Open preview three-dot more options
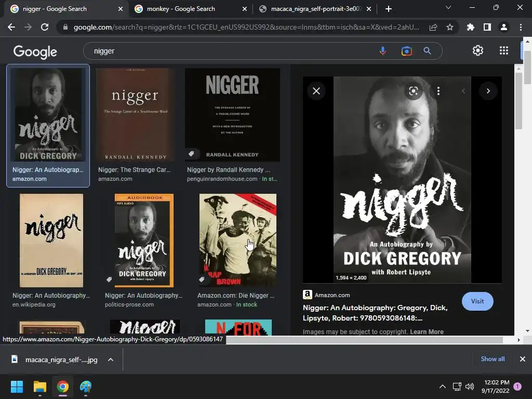Image resolution: width=532 pixels, height=399 pixels. click(438, 91)
